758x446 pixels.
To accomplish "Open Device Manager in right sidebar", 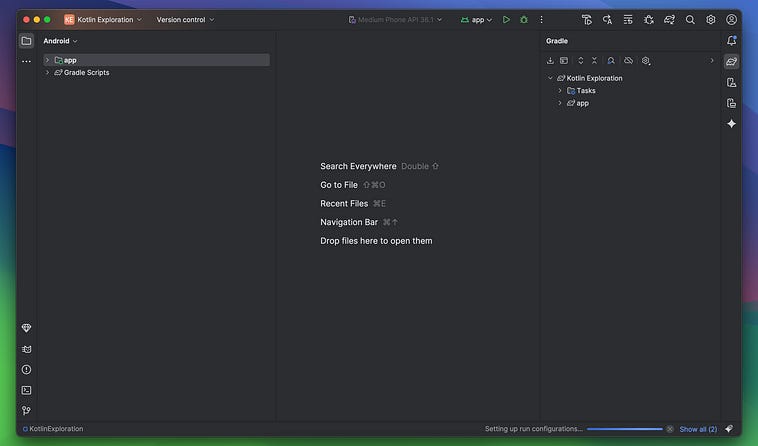I will click(731, 83).
